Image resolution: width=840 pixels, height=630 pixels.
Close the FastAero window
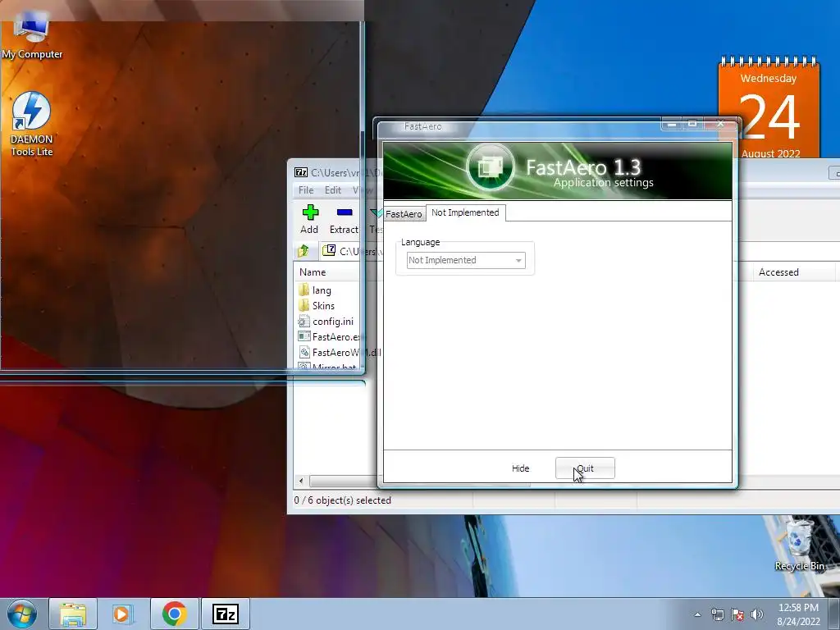tap(720, 124)
